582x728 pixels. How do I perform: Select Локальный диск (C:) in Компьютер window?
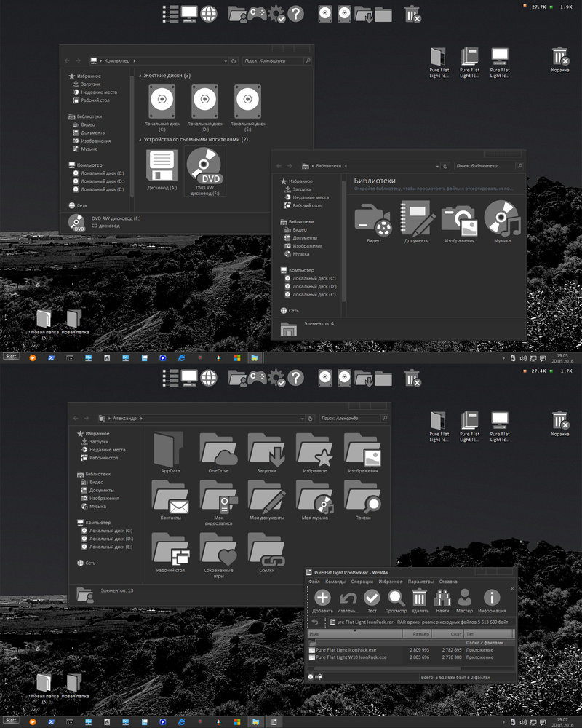162,99
